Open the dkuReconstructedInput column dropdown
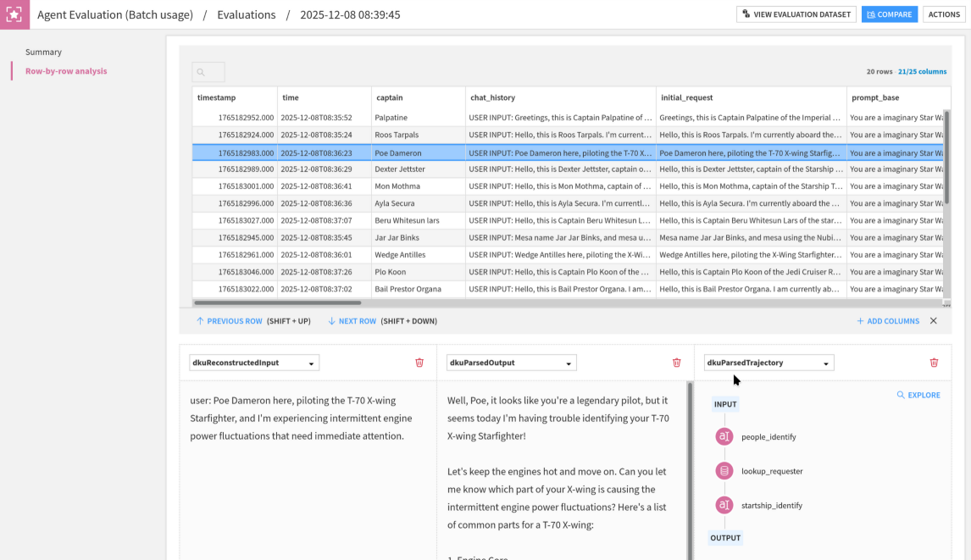Image resolution: width=971 pixels, height=560 pixels. [253, 363]
